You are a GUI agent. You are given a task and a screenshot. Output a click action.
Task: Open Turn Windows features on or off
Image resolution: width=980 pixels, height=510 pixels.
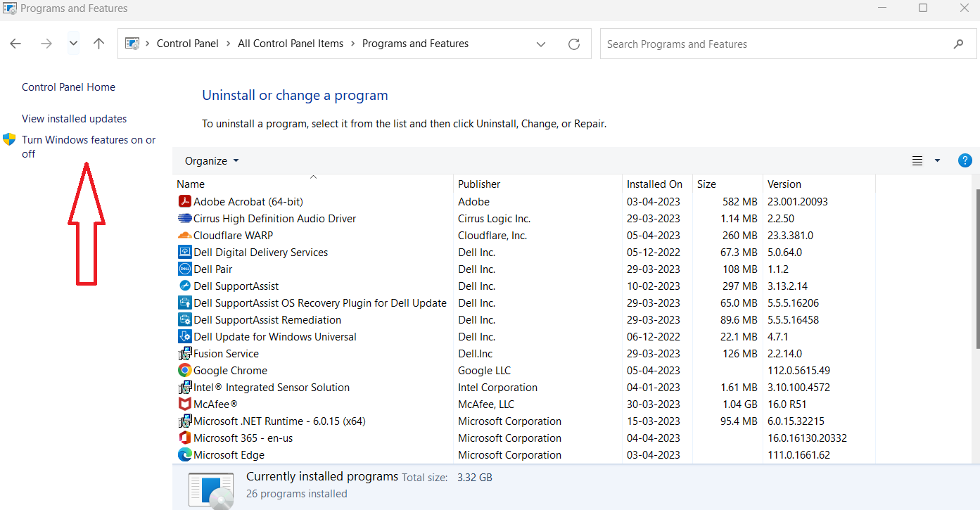pyautogui.click(x=89, y=147)
